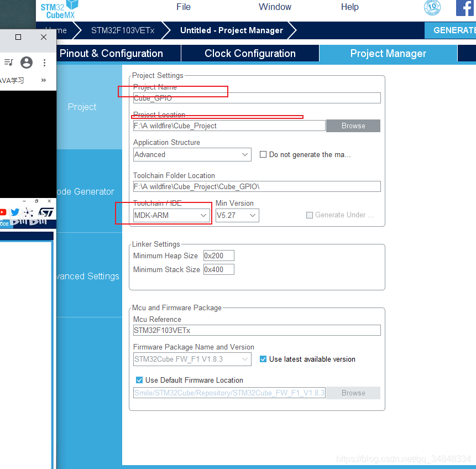
Task: Open the Code Generator side section
Action: [x=89, y=192]
